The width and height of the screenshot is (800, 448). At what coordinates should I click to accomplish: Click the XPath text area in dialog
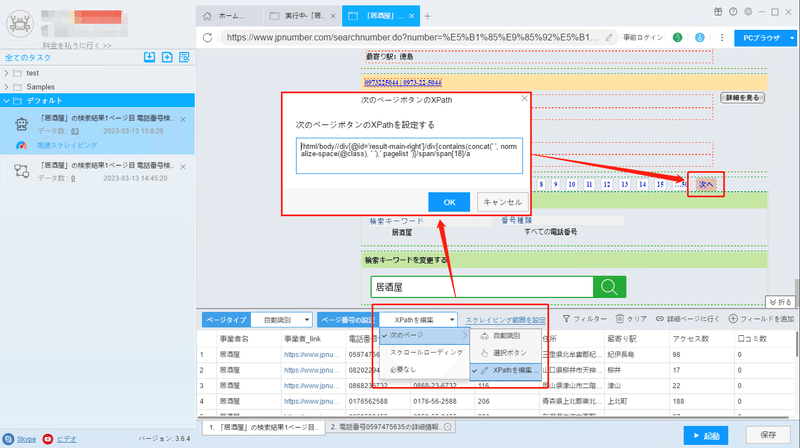point(409,156)
